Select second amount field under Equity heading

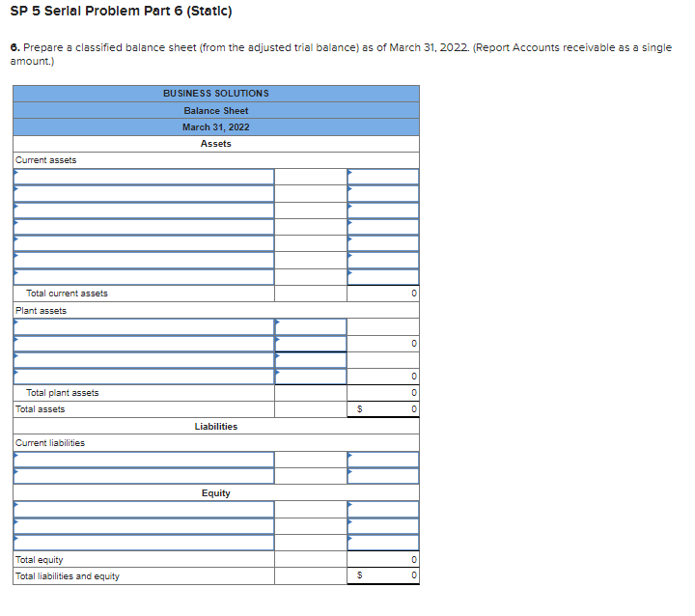[x=383, y=526]
